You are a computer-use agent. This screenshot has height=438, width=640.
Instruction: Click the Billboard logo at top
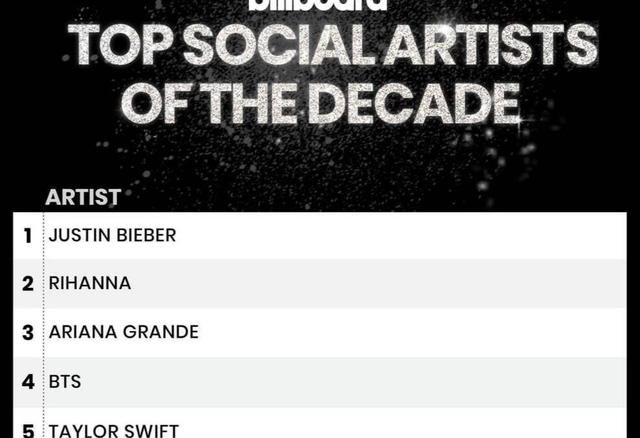pos(318,5)
